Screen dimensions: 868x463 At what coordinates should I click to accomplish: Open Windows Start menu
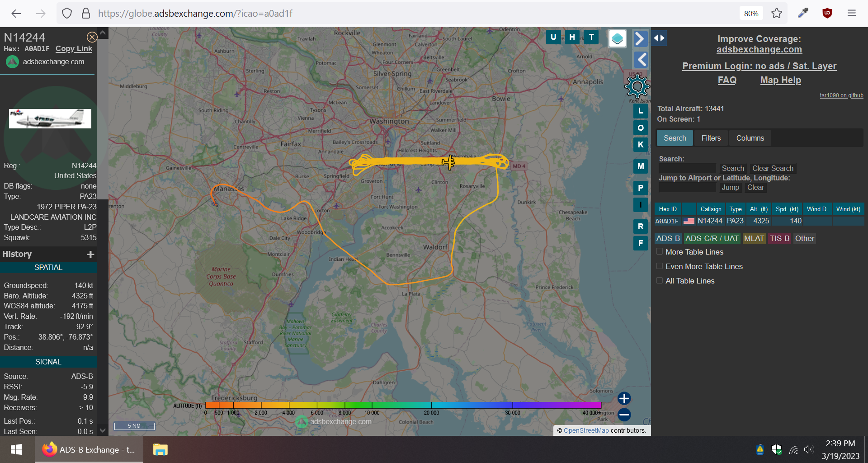coord(16,449)
